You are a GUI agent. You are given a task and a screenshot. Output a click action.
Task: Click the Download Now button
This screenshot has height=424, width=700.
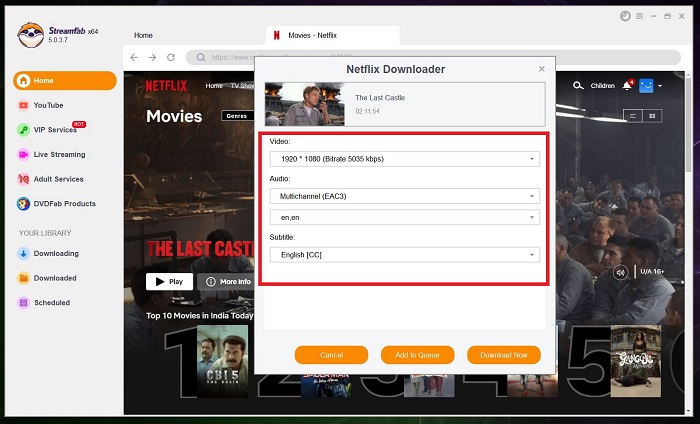(x=503, y=355)
